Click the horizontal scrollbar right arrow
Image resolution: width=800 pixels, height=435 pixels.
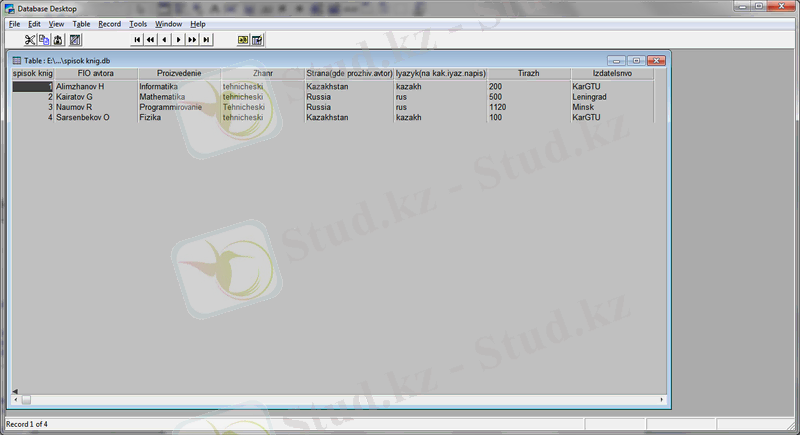[662, 399]
